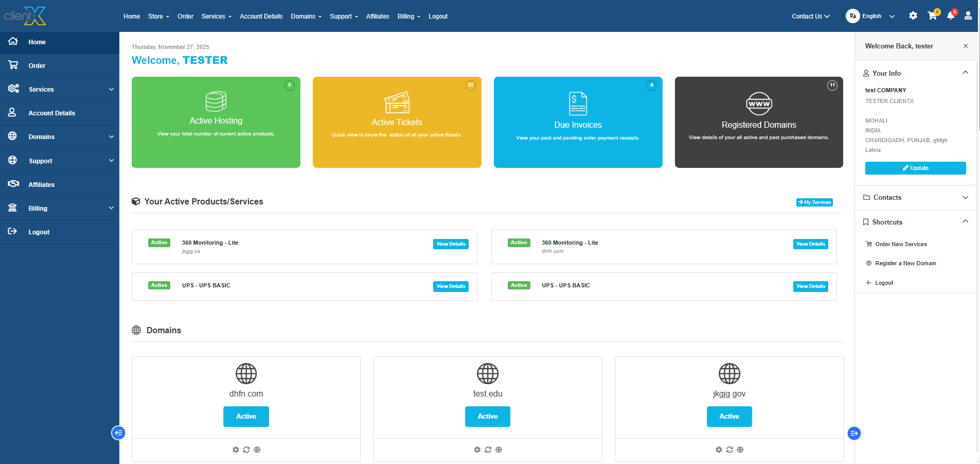Image resolution: width=980 pixels, height=464 pixels.
Task: Open the shopping cart icon in header
Action: 932,16
